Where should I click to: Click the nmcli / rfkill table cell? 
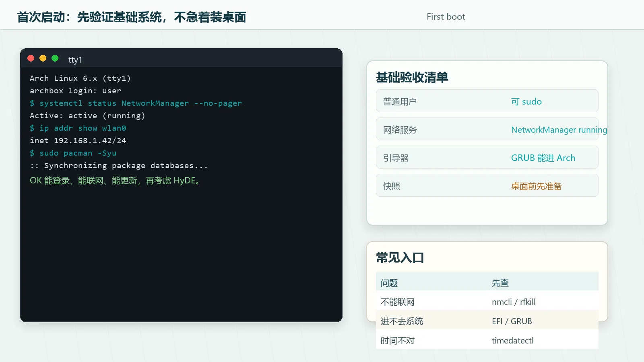click(514, 302)
